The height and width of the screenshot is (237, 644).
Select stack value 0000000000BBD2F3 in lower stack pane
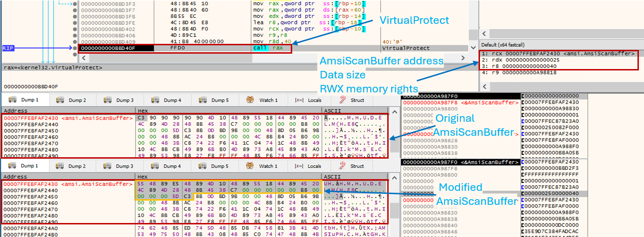click(551, 167)
